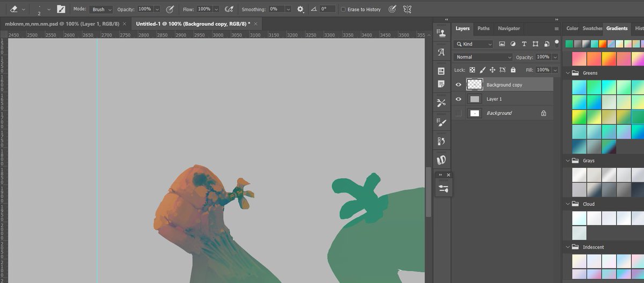
Task: Filter layers by shape layers icon
Action: coord(535,44)
